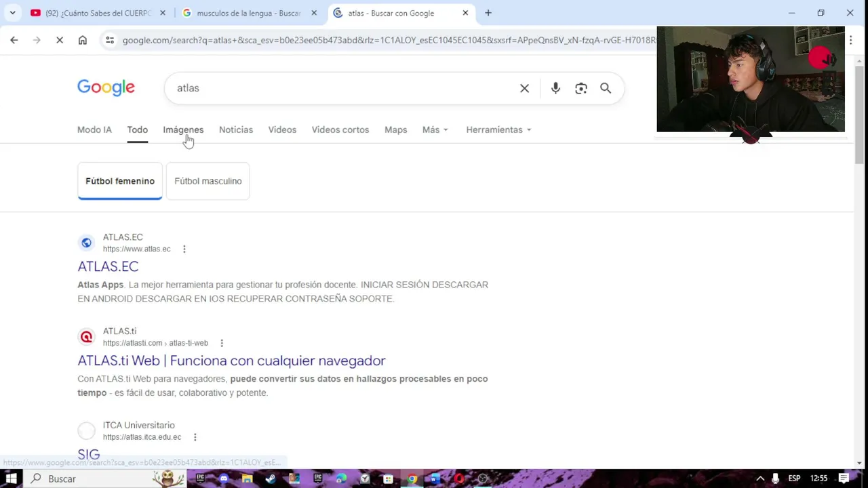Select the Fútbol femenino chip
The height and width of the screenshot is (488, 868).
click(120, 181)
